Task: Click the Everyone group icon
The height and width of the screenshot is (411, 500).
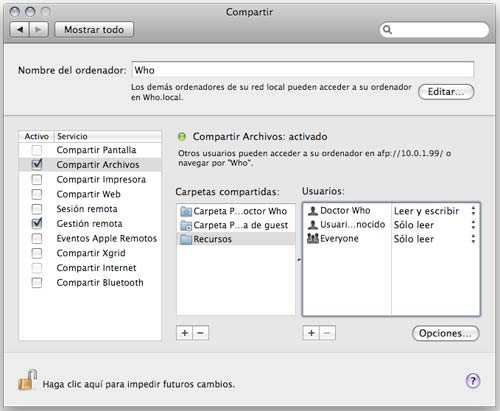Action: pyautogui.click(x=313, y=238)
